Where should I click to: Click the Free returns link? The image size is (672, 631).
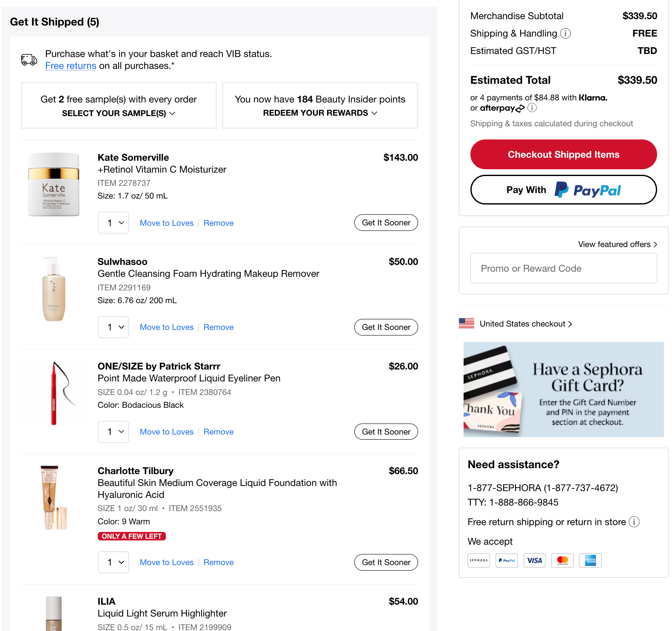(71, 66)
